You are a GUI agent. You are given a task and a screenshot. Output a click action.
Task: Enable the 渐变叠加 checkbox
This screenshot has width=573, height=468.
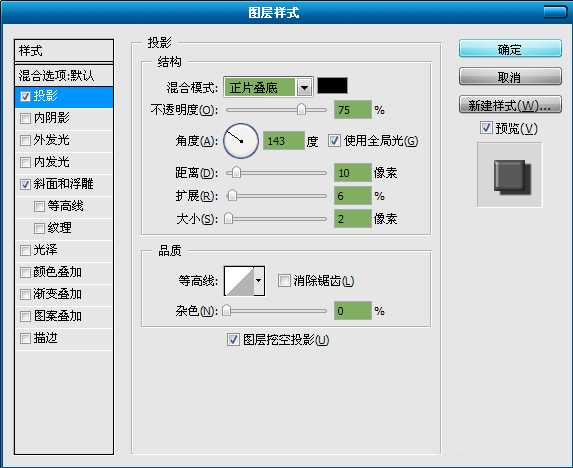(25, 294)
